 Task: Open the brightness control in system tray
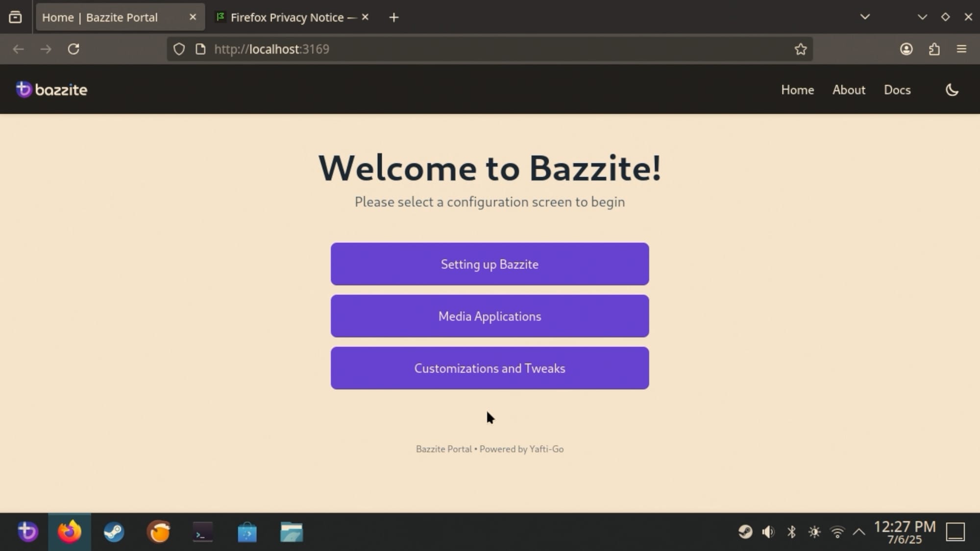814,532
